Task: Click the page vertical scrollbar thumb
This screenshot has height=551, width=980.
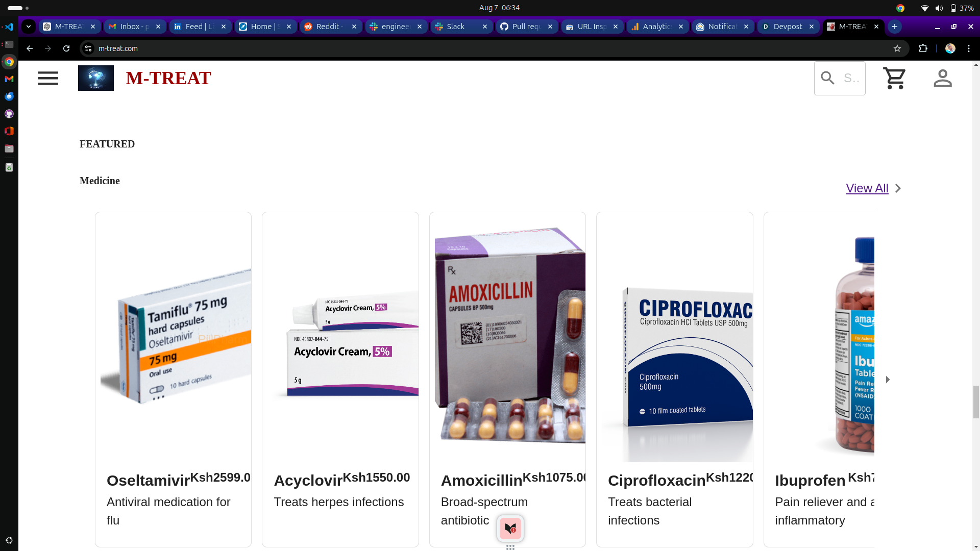Action: pyautogui.click(x=976, y=402)
